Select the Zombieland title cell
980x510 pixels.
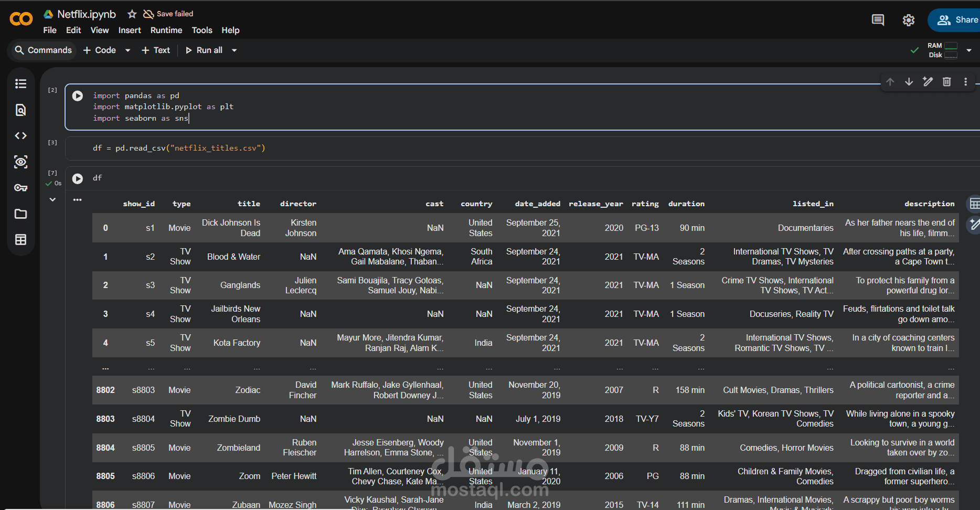(x=238, y=448)
